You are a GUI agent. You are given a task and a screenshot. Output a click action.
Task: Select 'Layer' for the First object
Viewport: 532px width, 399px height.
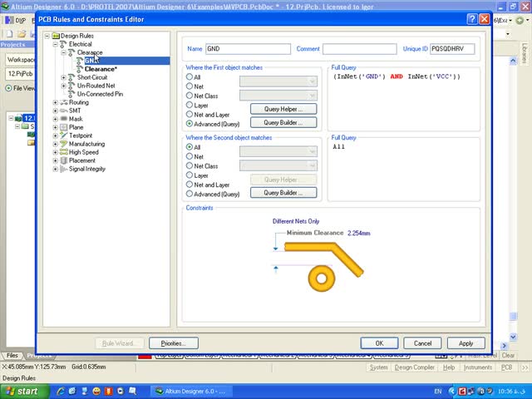(190, 106)
